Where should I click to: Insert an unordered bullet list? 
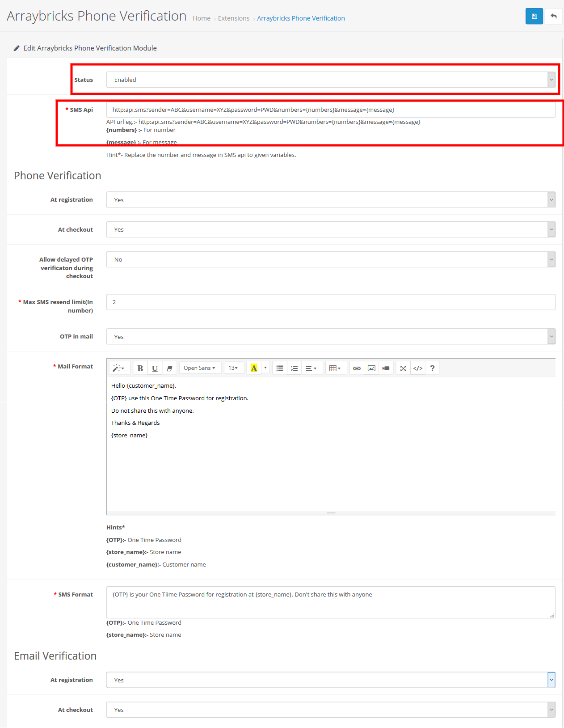pos(280,368)
